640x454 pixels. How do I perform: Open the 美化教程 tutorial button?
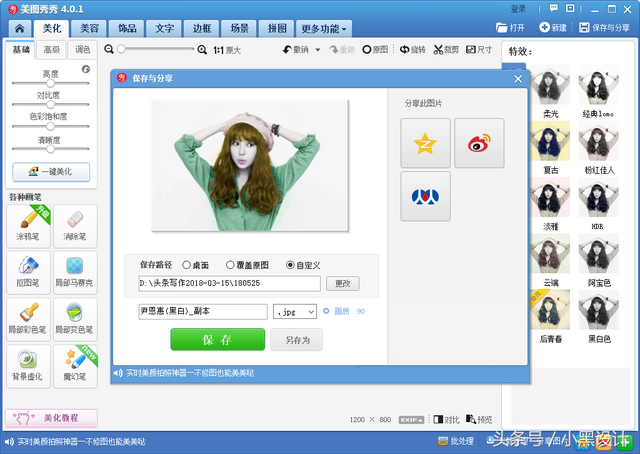point(51,418)
